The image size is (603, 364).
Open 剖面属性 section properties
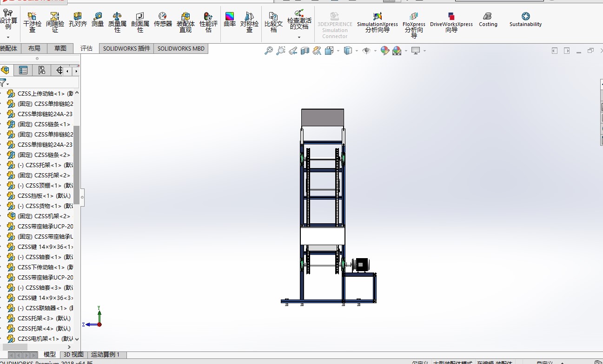pyautogui.click(x=140, y=22)
